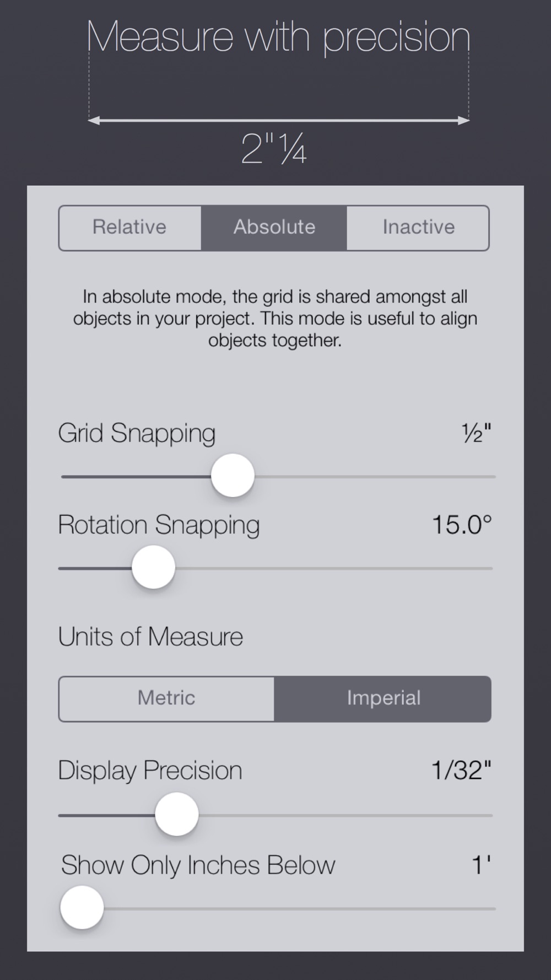Select the Relative grid mode
The image size is (551, 980).
(x=130, y=228)
